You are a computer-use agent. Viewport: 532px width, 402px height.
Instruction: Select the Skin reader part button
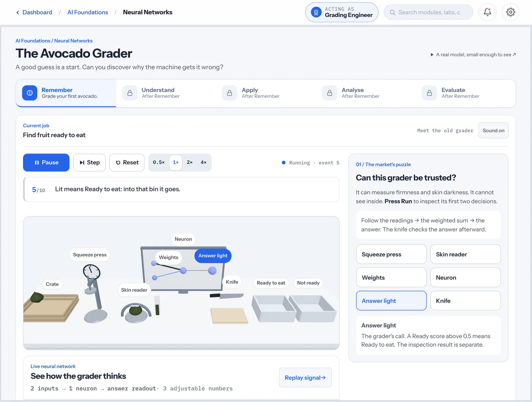(x=465, y=254)
